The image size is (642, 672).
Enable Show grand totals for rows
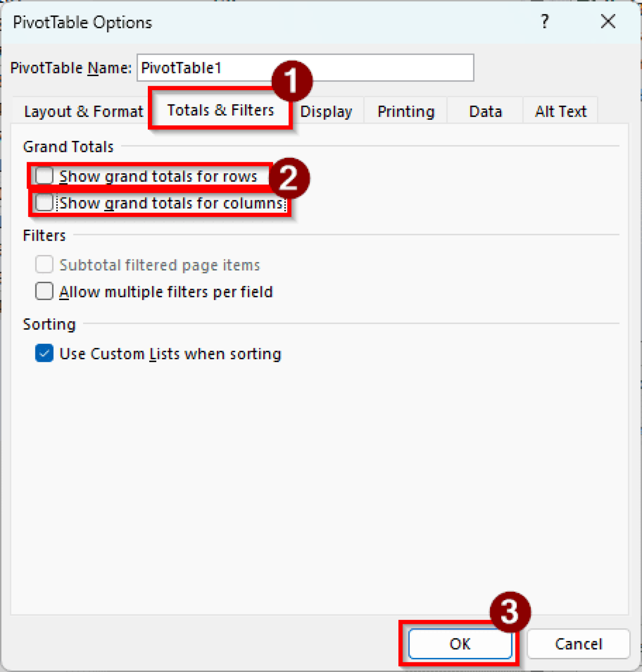click(44, 176)
